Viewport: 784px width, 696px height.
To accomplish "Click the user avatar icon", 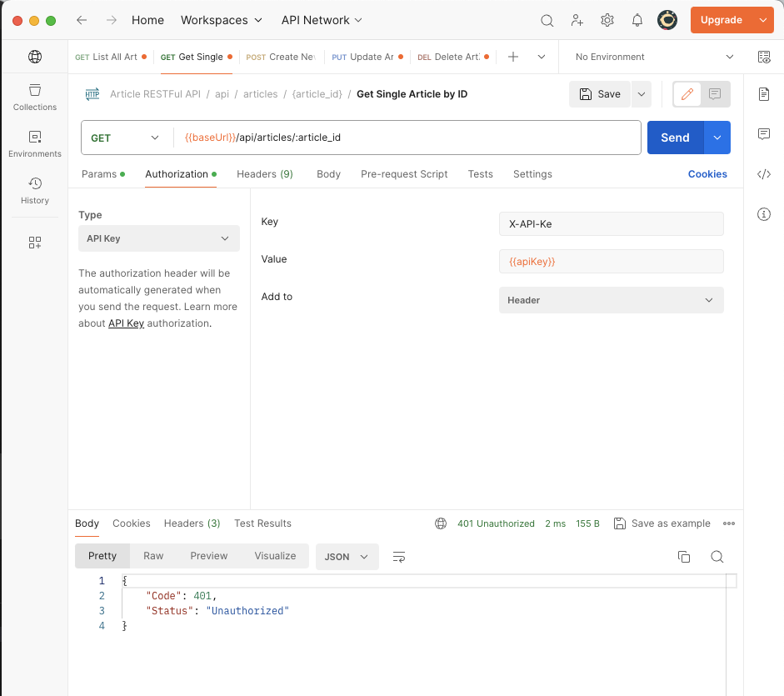I will click(667, 21).
